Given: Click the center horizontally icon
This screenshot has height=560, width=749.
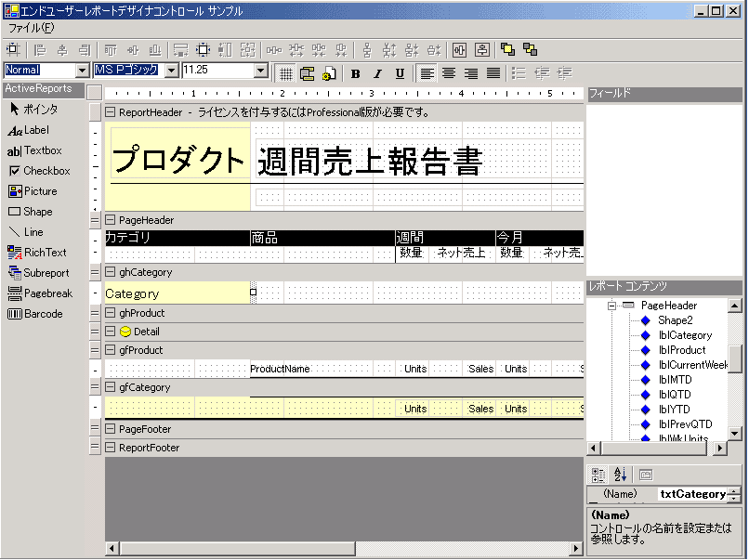Looking at the screenshot, I should click(459, 49).
